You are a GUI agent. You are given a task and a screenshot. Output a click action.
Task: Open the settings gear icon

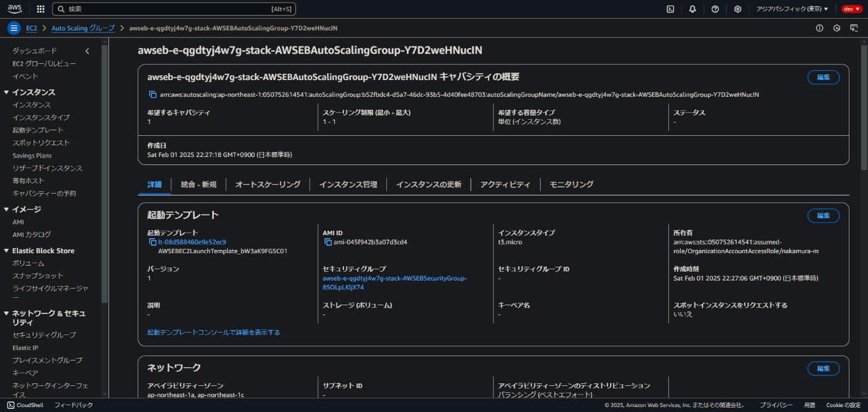point(737,9)
